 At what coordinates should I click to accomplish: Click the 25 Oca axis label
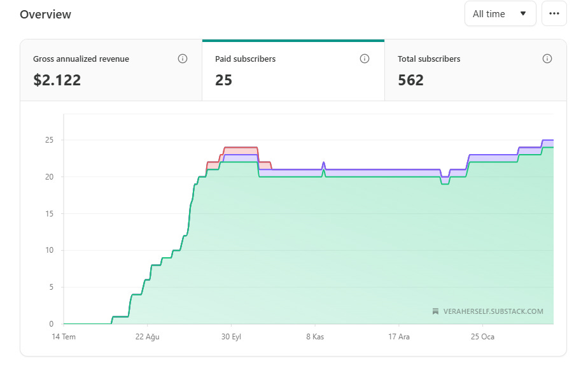[x=482, y=337]
